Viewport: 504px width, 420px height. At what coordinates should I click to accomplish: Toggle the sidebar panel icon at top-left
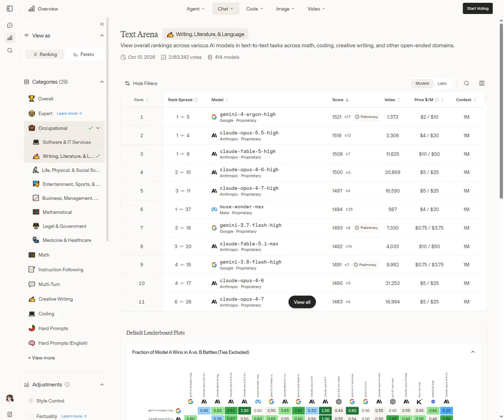10,9
